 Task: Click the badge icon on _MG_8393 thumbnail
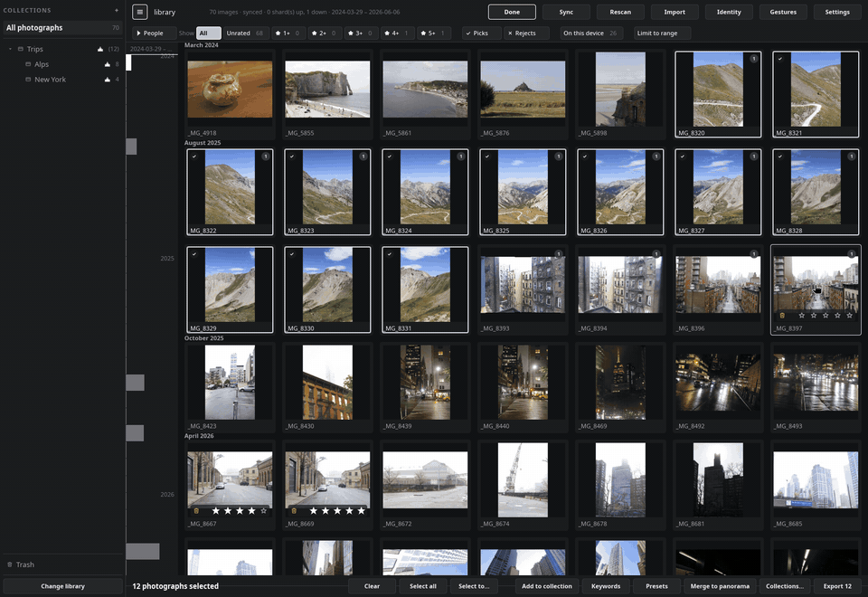pyautogui.click(x=559, y=254)
